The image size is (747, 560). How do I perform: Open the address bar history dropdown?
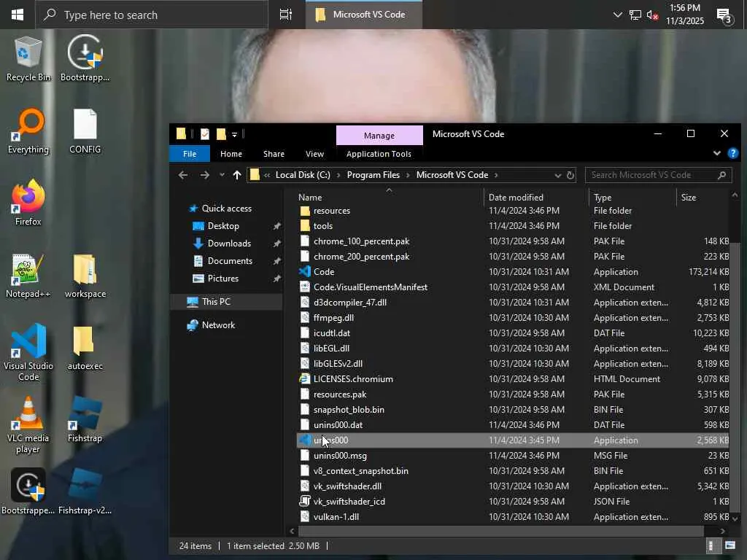tap(557, 175)
